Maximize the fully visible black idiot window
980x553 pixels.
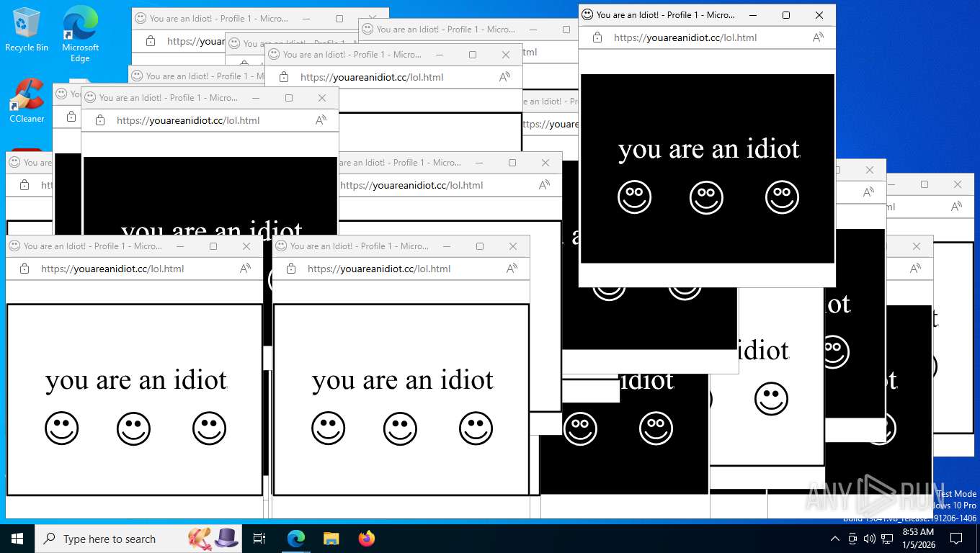786,15
